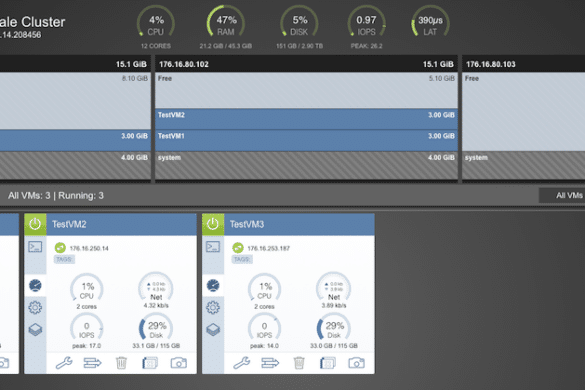This screenshot has width=585, height=390.
Task: Click the cluster IOPS 0.97 gauge
Action: 366,22
